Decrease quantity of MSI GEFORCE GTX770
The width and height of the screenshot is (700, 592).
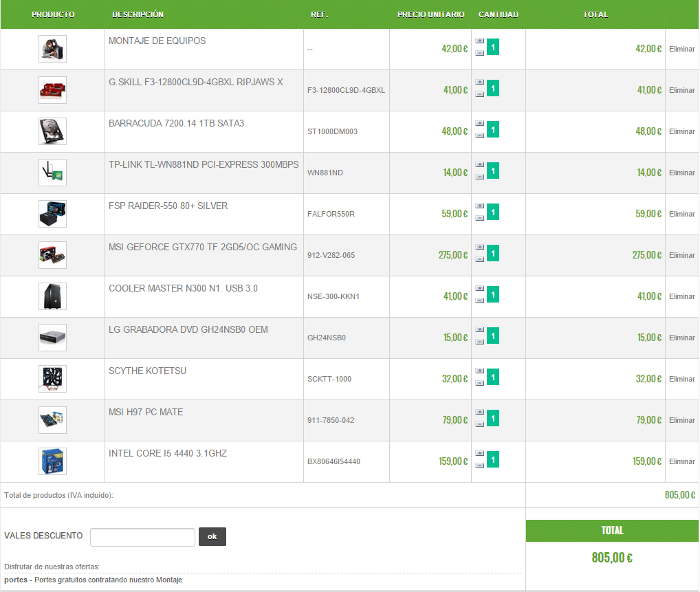(x=479, y=259)
